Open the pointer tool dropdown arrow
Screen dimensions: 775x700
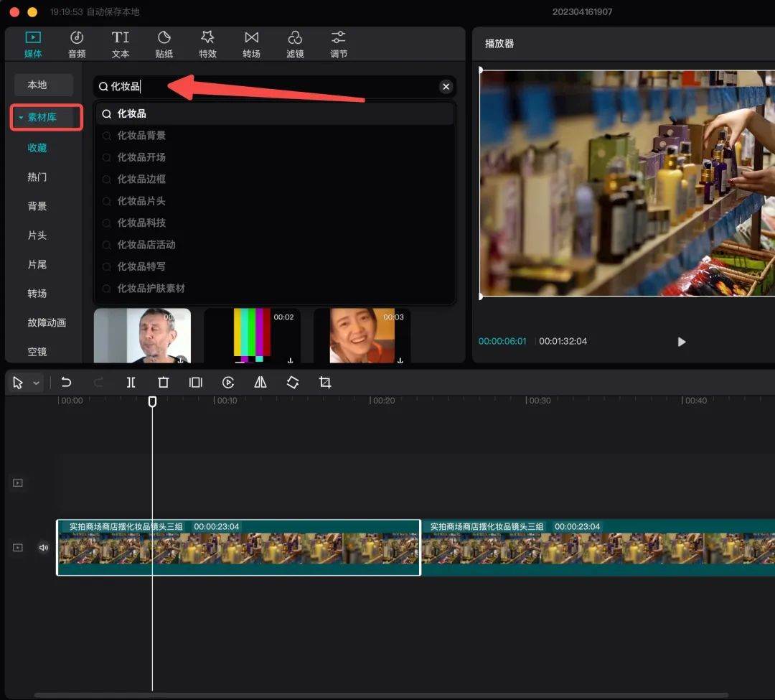pyautogui.click(x=36, y=383)
